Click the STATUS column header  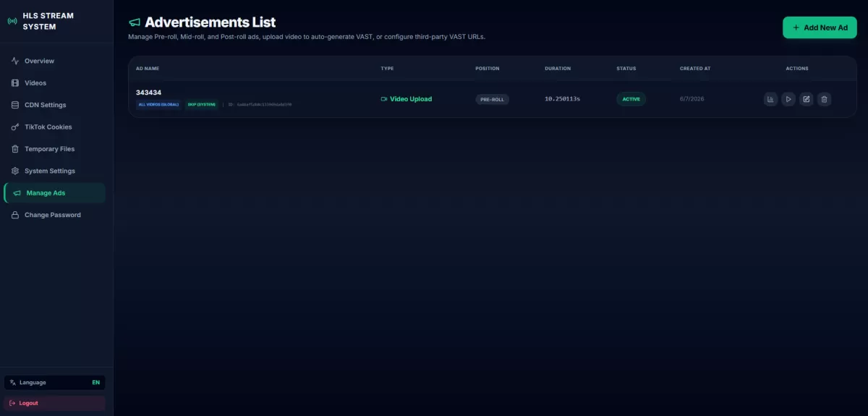[626, 69]
